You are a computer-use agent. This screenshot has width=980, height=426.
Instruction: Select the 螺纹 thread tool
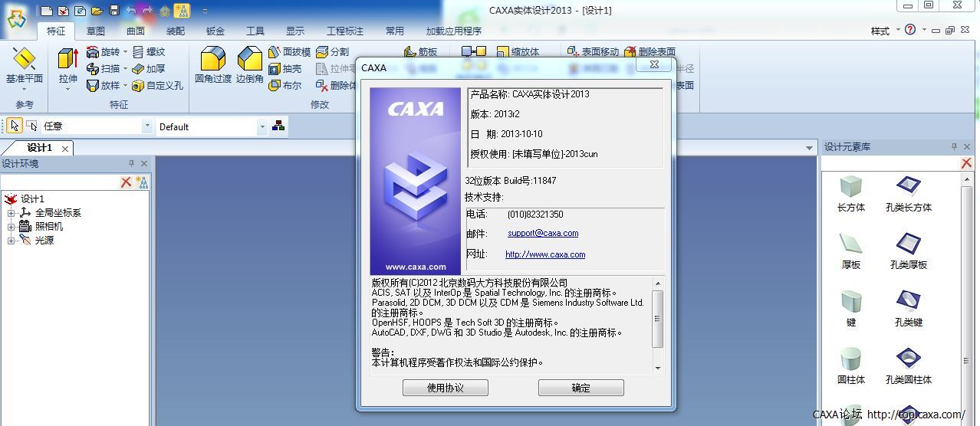click(x=149, y=52)
